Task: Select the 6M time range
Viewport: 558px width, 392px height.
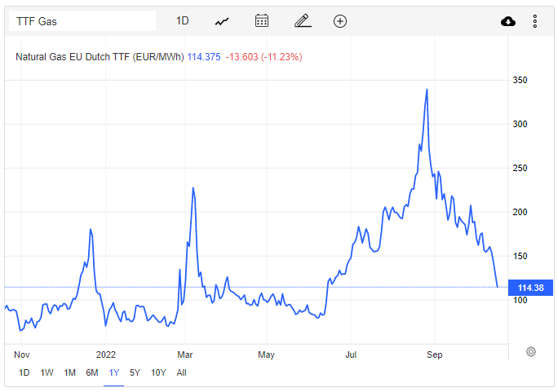Action: [92, 372]
